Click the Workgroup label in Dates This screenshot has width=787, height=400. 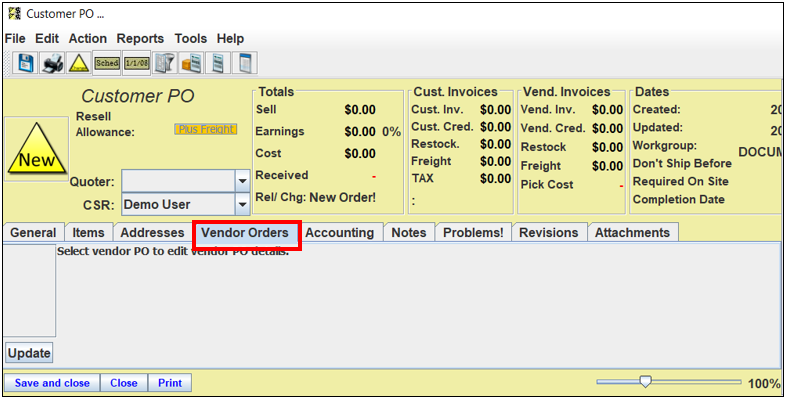665,146
